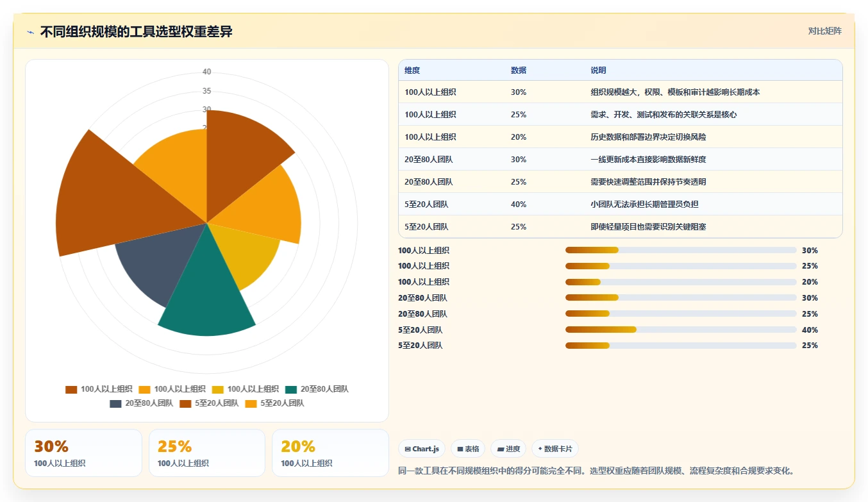Click the 维度 column header
The image size is (868, 502).
point(412,71)
